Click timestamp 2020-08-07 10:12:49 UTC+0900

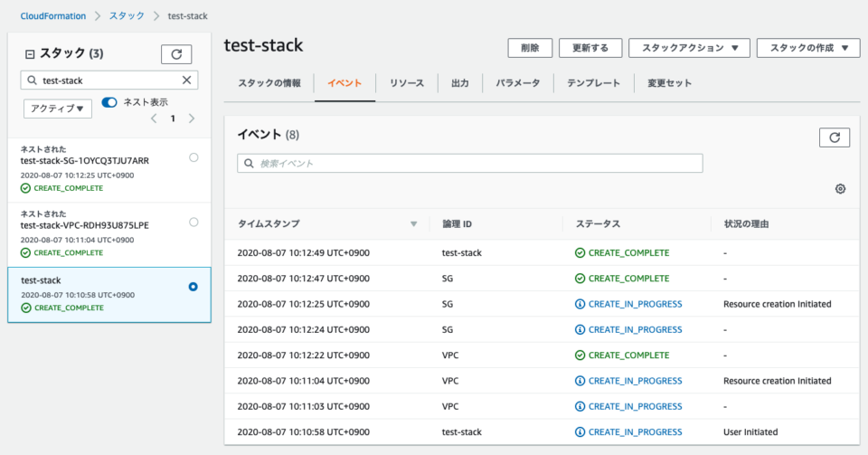point(304,253)
